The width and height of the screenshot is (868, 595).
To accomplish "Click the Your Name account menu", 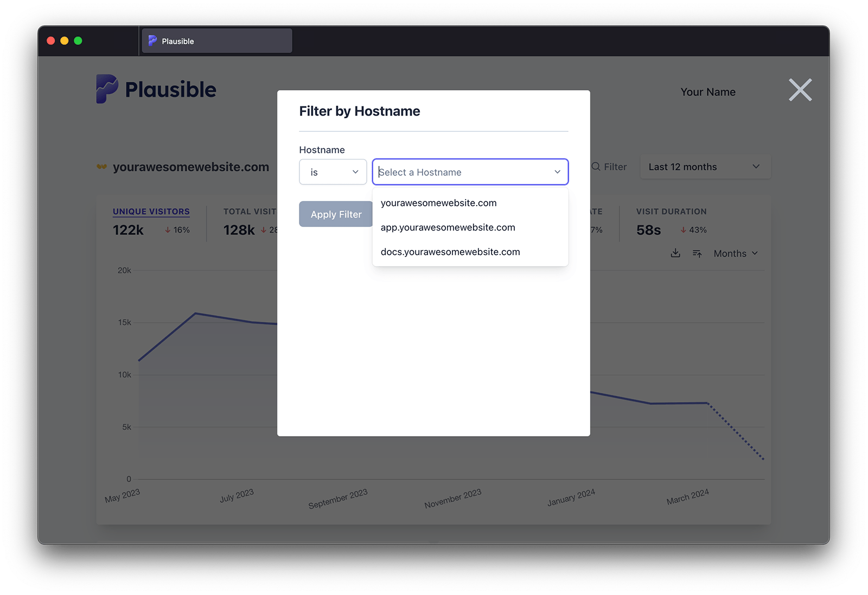I will (x=708, y=92).
